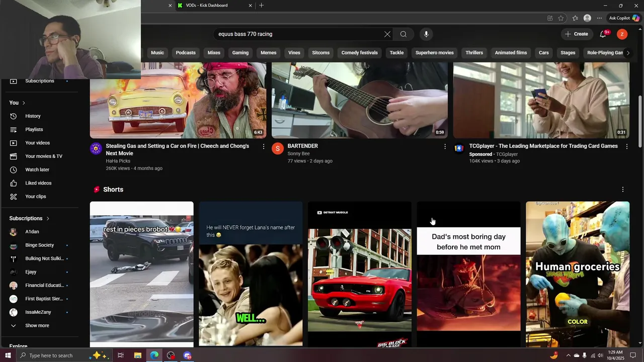Open File Explorer from taskbar
This screenshot has height=362, width=644.
(137, 355)
